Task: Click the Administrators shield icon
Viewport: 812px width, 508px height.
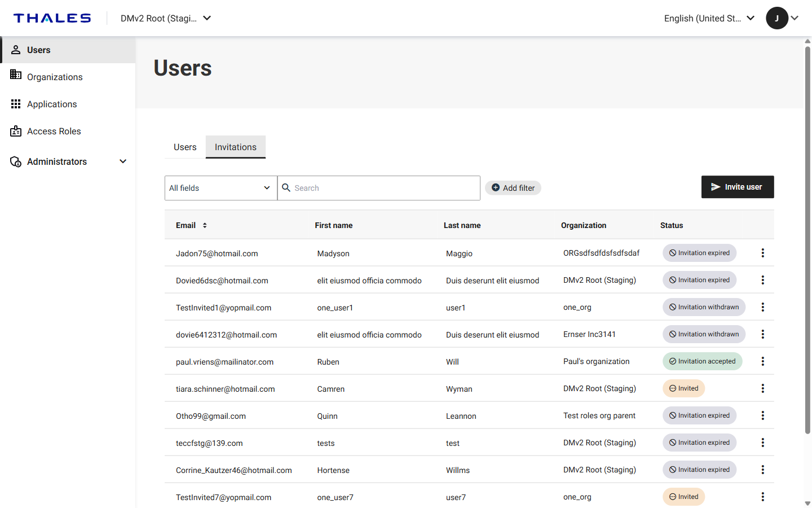Action: coord(16,161)
